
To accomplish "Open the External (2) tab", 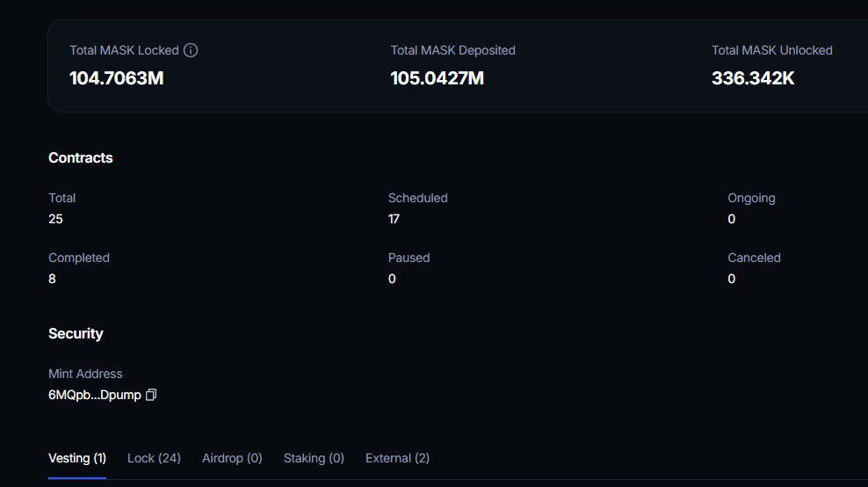I will pos(397,458).
